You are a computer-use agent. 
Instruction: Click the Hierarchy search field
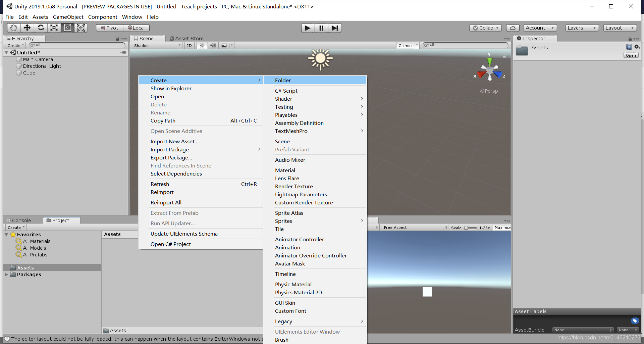77,45
